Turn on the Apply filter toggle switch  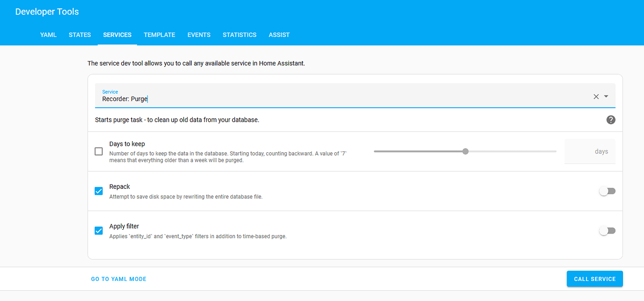pos(607,230)
